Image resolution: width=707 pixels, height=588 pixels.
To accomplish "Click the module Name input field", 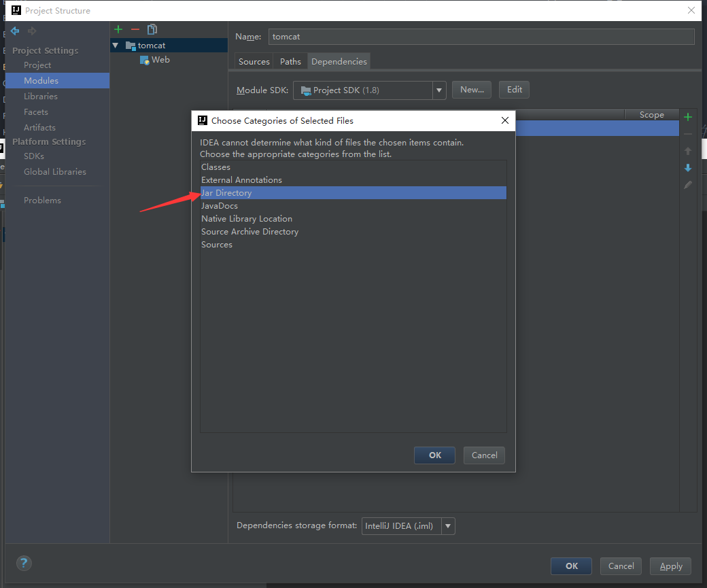I will click(481, 37).
